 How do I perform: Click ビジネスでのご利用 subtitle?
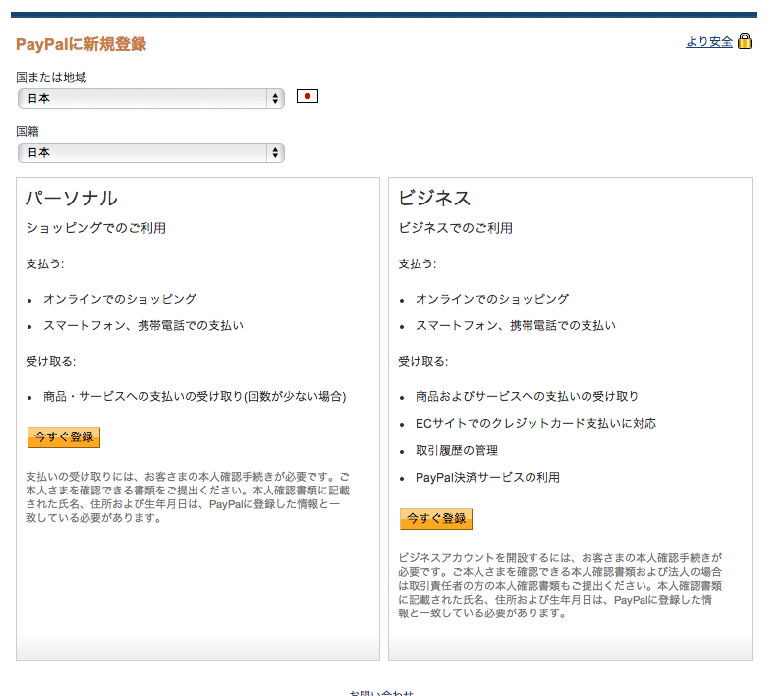click(x=456, y=228)
